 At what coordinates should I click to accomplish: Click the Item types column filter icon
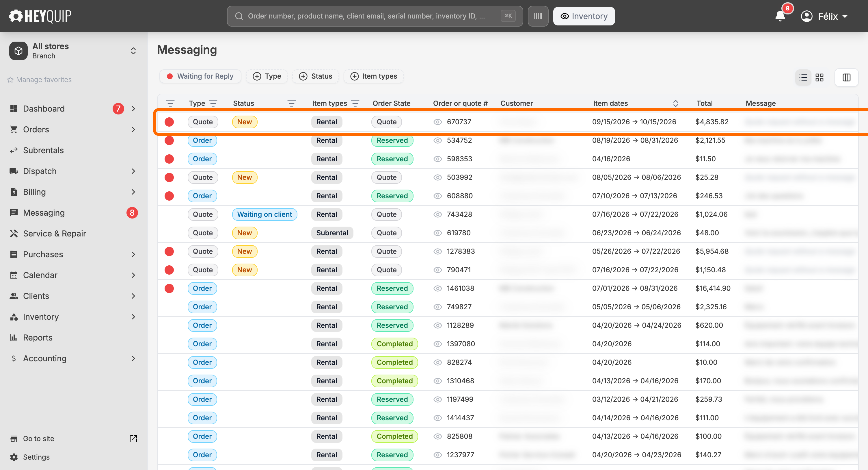(355, 103)
